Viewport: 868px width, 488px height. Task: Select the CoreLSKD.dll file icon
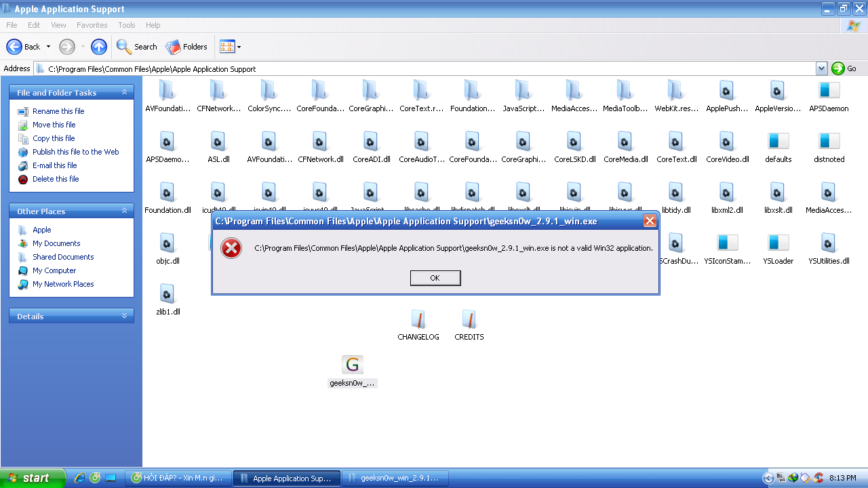tap(574, 141)
